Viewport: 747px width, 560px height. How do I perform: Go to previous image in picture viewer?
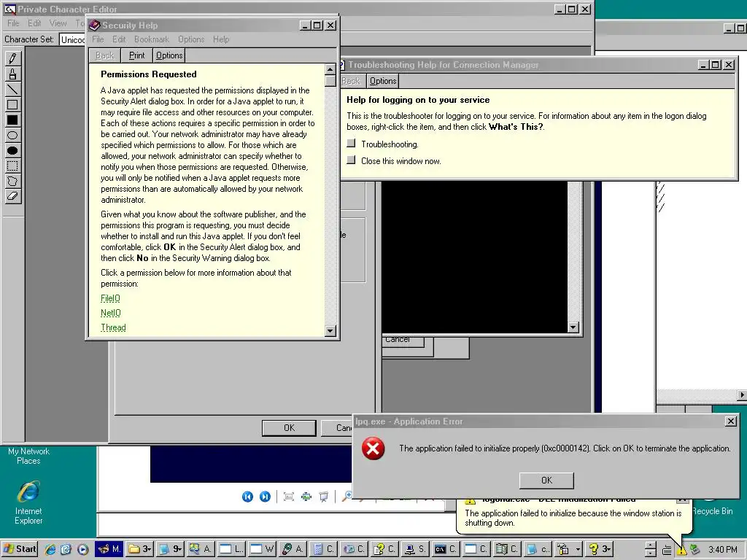[x=248, y=497]
